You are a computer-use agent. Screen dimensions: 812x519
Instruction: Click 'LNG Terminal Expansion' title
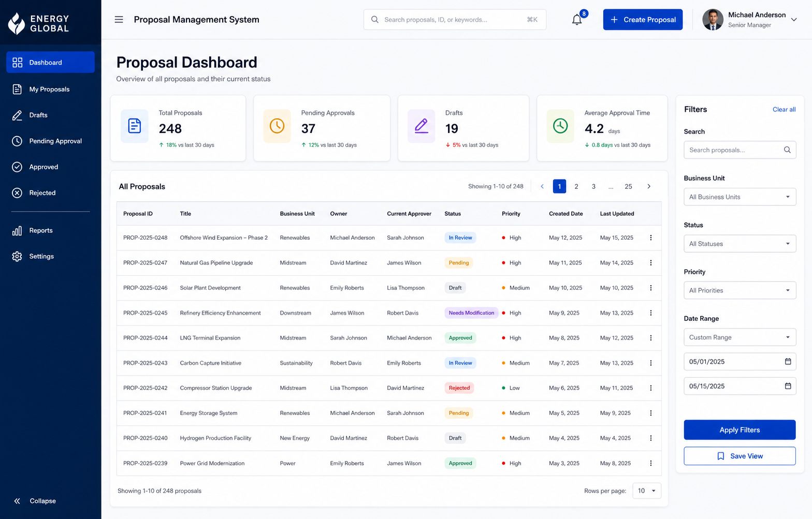point(210,338)
